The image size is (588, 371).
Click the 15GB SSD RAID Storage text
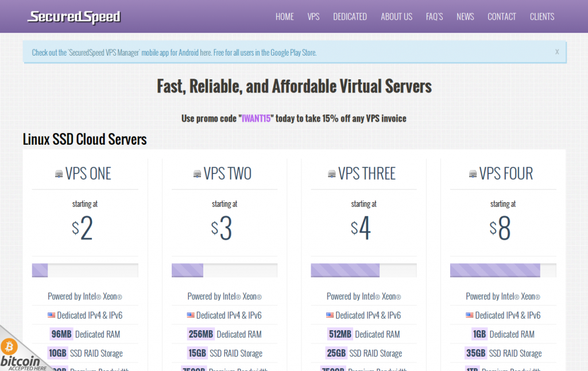click(225, 353)
